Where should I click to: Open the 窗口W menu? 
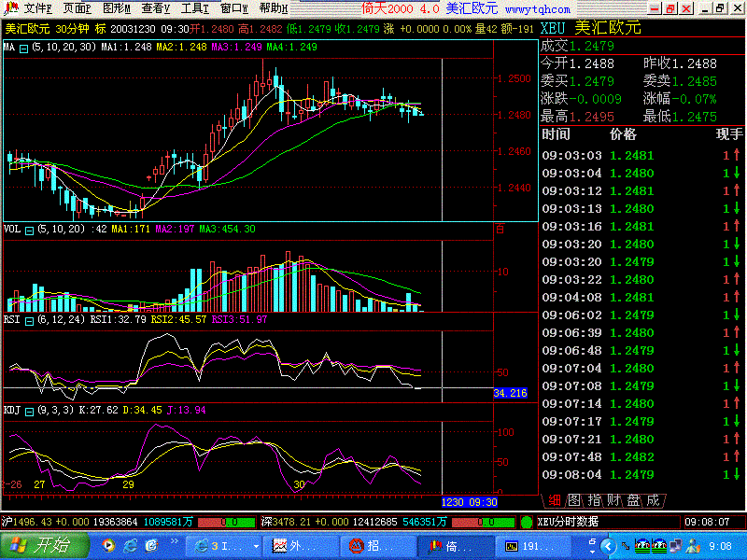234,8
